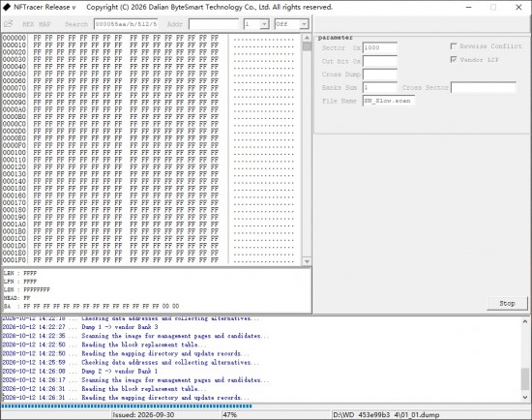Click the 14:26:31 mapping directory log entry

click(x=126, y=398)
